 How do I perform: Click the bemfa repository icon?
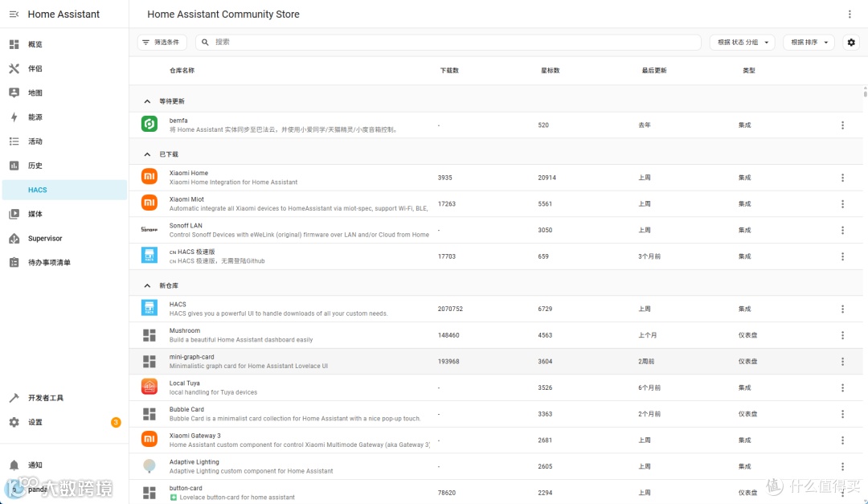coord(149,124)
